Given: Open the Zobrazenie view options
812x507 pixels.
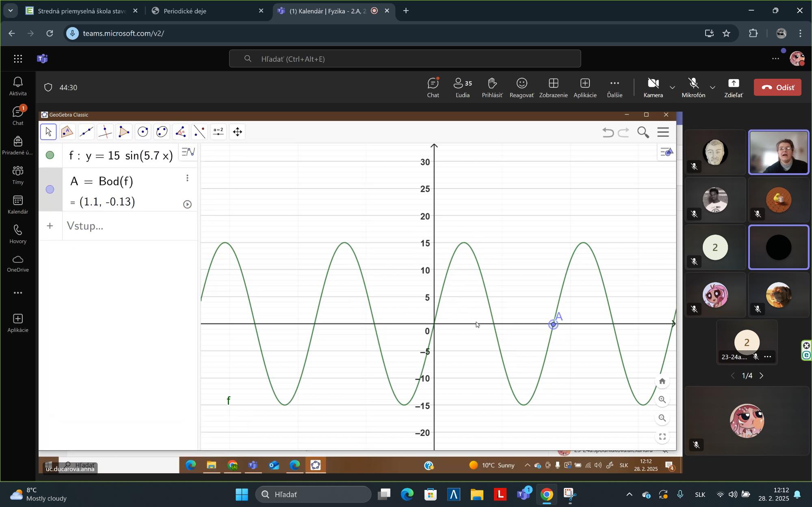Looking at the screenshot, I should pos(553,88).
